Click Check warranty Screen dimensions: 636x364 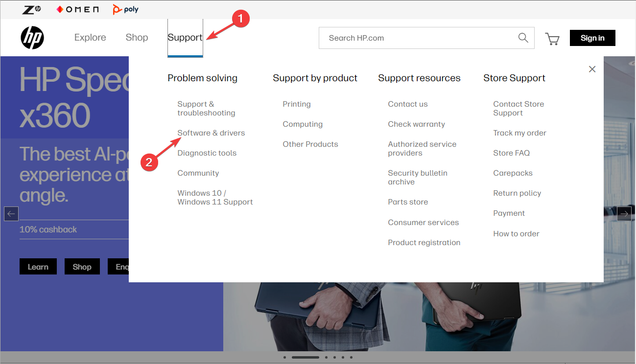(x=417, y=124)
